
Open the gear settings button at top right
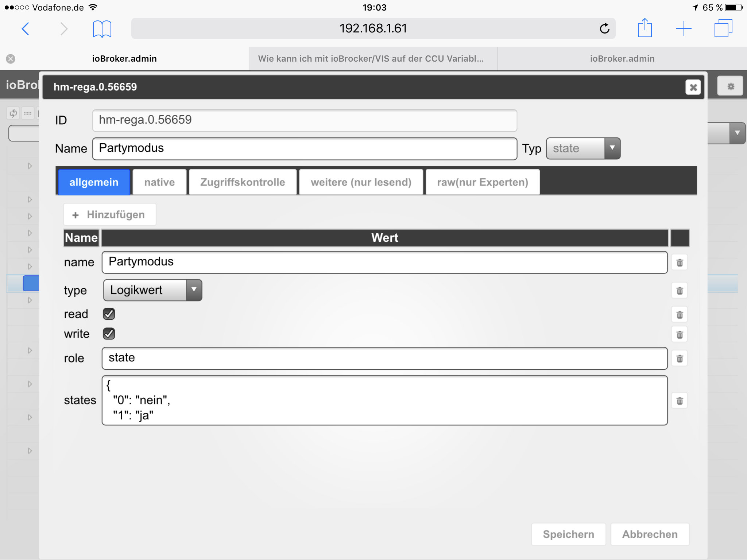click(730, 86)
